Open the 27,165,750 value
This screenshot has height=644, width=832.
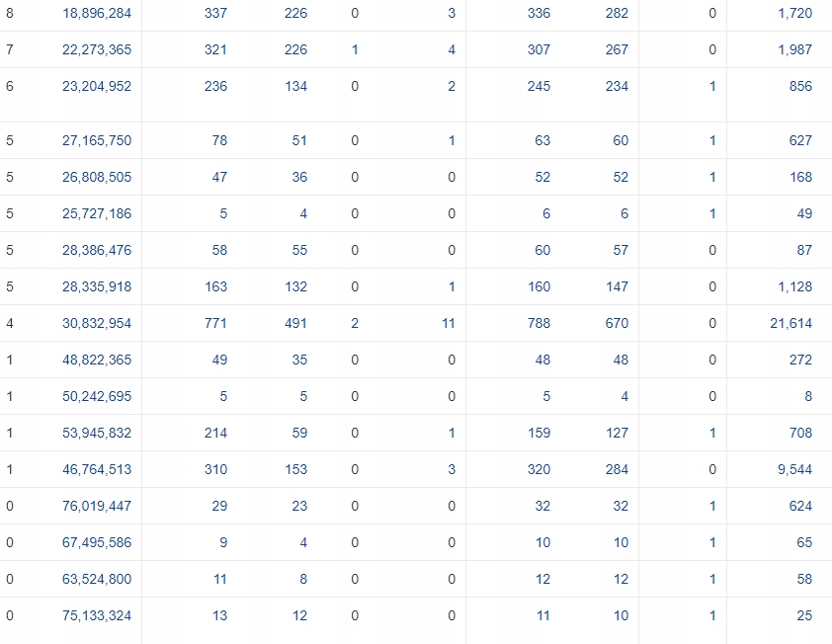pos(97,140)
